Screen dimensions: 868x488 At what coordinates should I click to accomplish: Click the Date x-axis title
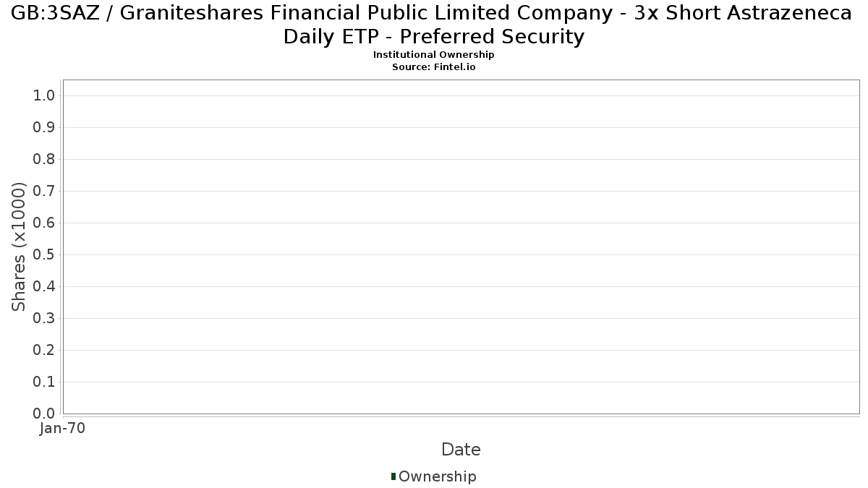pos(461,450)
